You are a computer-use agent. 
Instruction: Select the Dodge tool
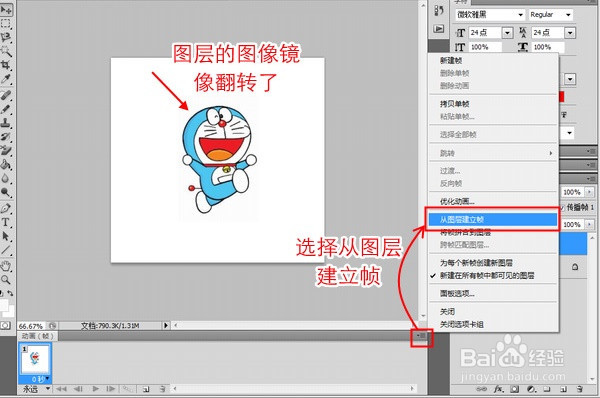[x=6, y=192]
